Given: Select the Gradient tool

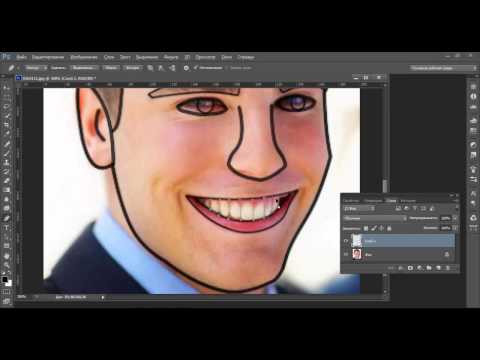Looking at the screenshot, I should point(6,190).
